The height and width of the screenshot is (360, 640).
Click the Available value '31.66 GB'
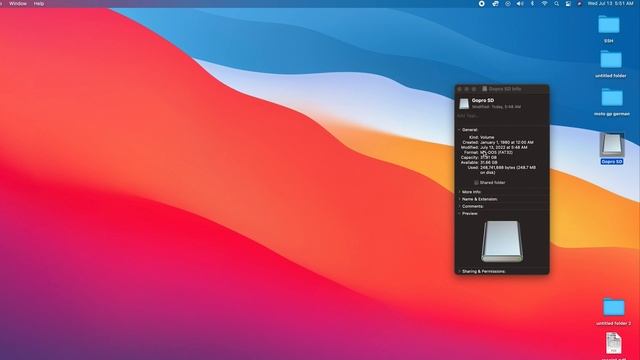point(489,162)
